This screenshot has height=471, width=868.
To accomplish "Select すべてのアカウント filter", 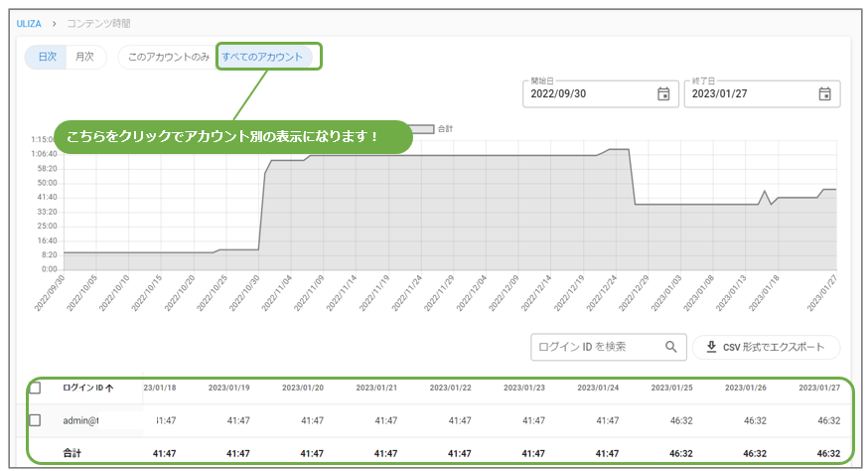I will [x=262, y=57].
